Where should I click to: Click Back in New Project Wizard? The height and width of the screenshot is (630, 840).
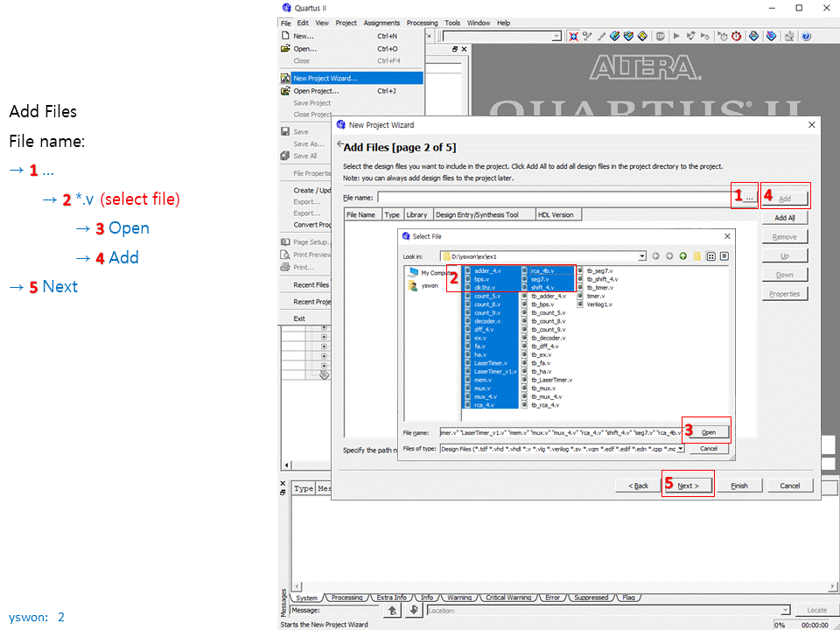tap(638, 486)
